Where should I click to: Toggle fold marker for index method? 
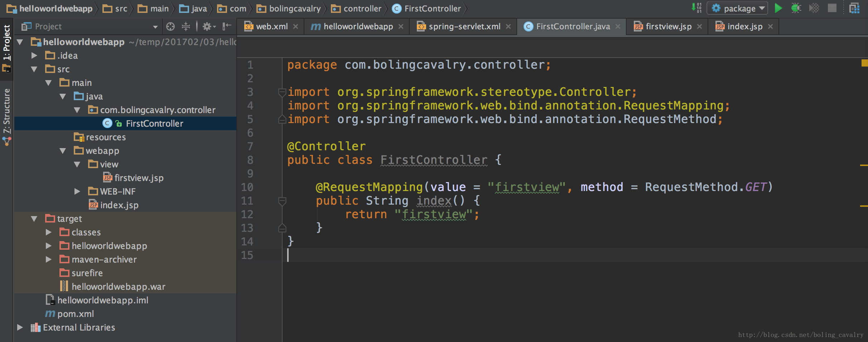(x=282, y=201)
